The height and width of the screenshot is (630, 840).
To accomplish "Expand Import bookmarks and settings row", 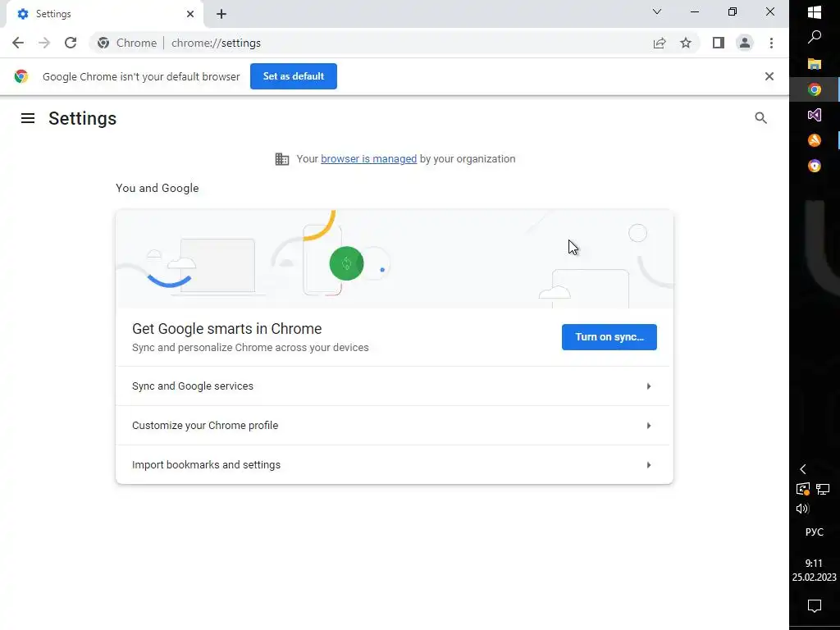I will [392, 465].
